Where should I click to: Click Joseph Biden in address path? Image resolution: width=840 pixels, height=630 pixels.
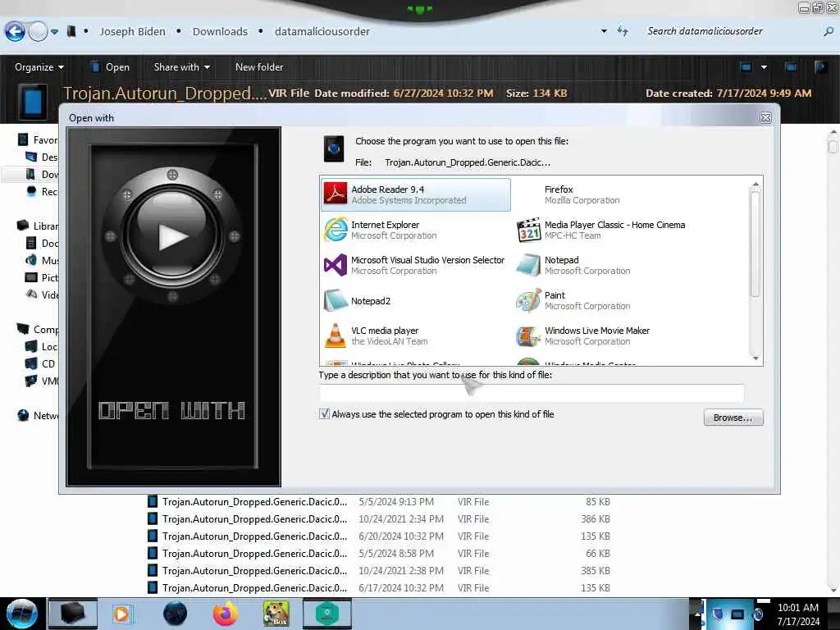(132, 32)
